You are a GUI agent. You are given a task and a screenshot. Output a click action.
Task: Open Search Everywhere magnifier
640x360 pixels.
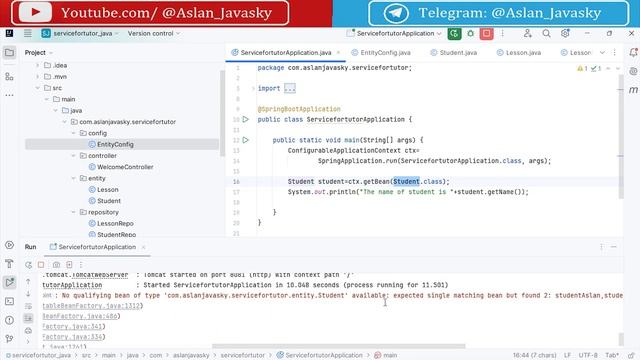(546, 33)
